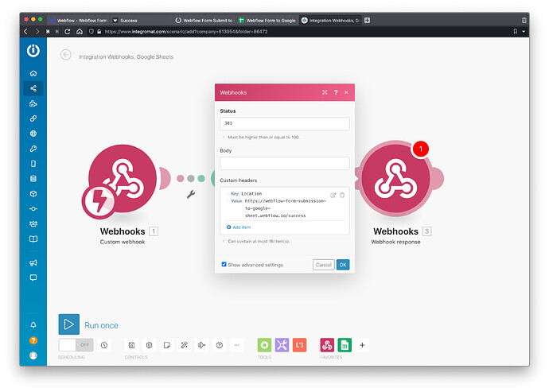Add Google Sheets module from favorites
This screenshot has width=549, height=392.
pyautogui.click(x=345, y=345)
